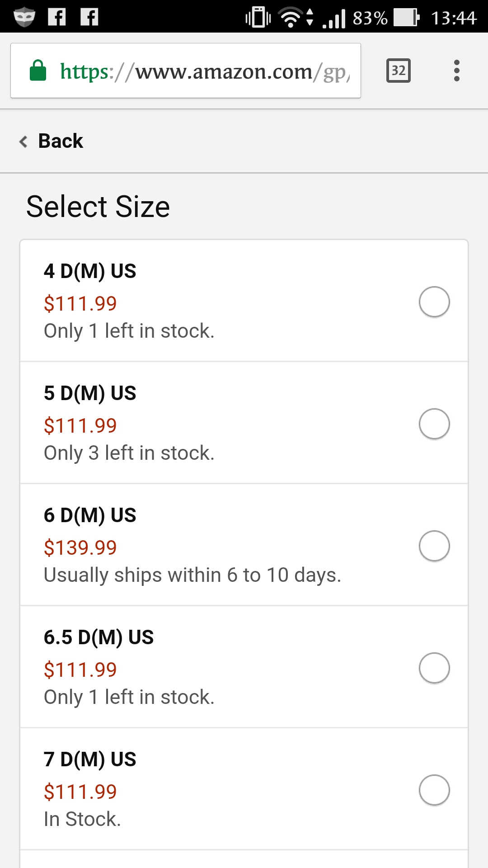Tap the battery indicator icon

[x=406, y=18]
